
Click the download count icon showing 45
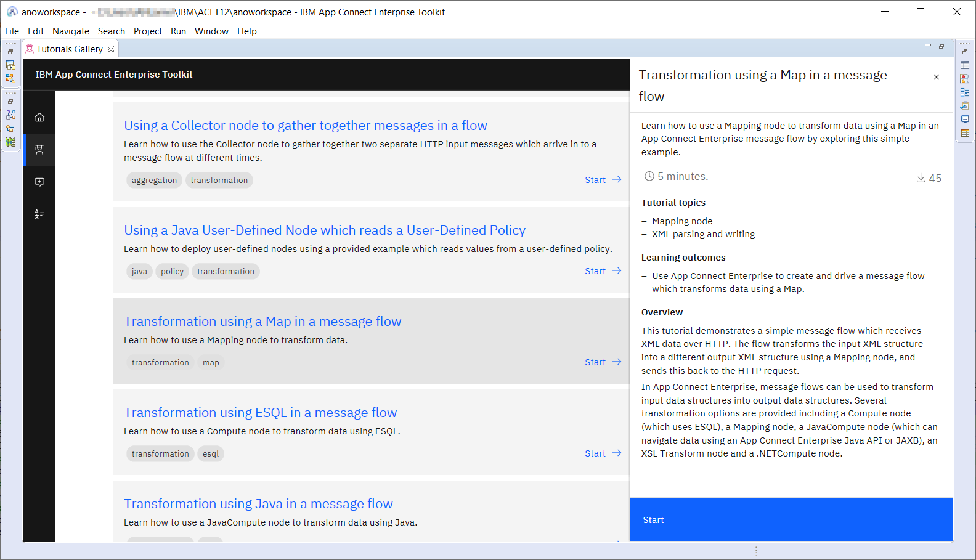[921, 178]
